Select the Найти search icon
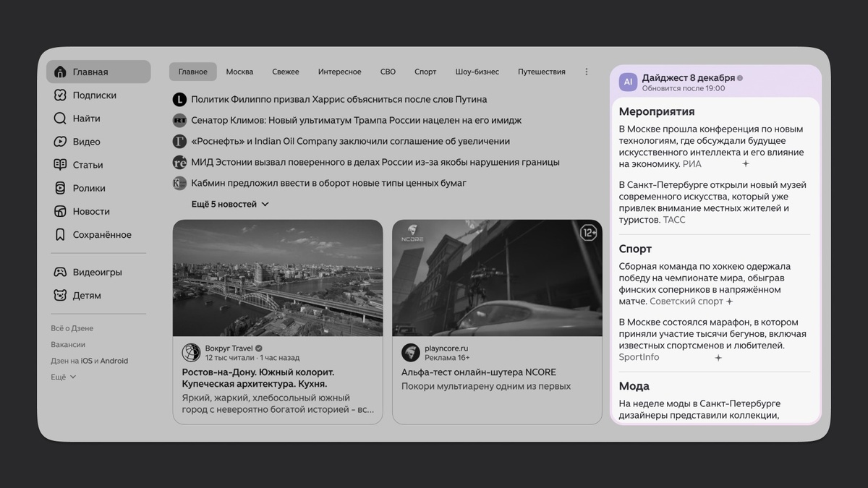Screen dimensions: 868x488 (x=61, y=118)
